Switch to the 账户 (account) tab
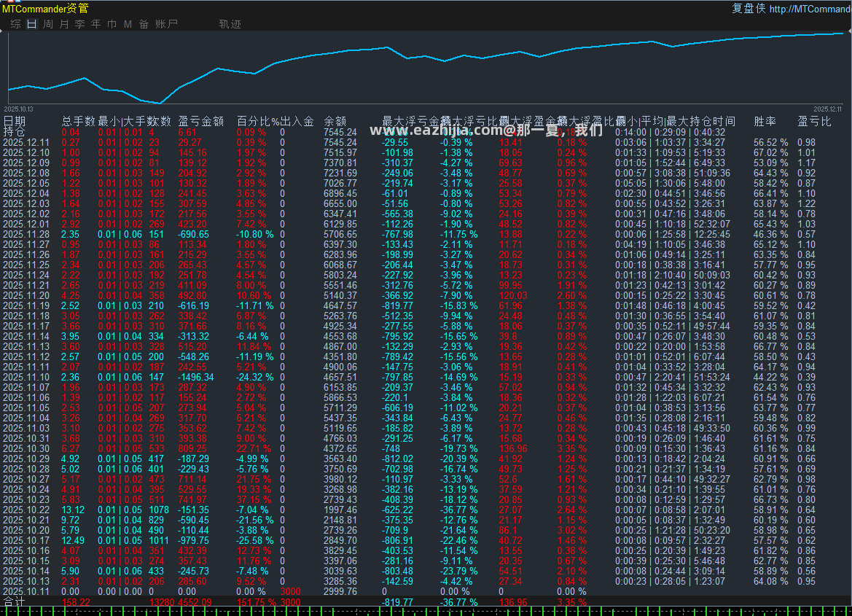This screenshot has width=852, height=616. tap(166, 24)
